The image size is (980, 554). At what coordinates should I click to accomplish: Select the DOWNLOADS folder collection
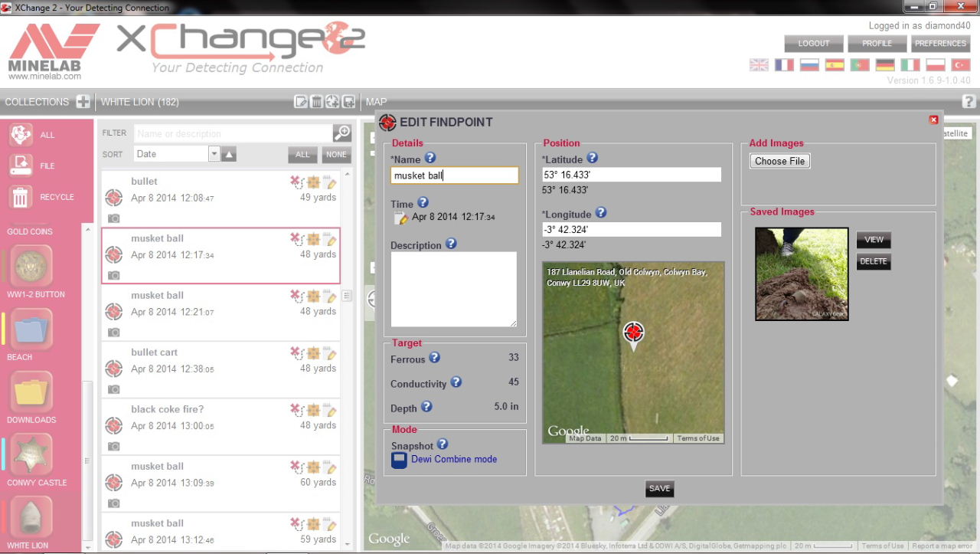31,392
